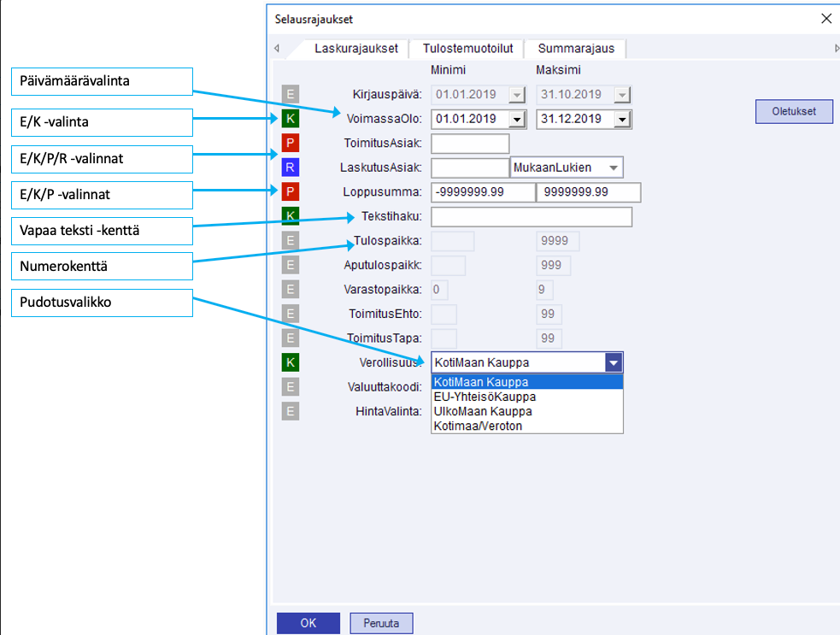Image resolution: width=840 pixels, height=635 pixels.
Task: Open the VoimassaOlo minimum date picker arrow
Action: pyautogui.click(x=516, y=119)
